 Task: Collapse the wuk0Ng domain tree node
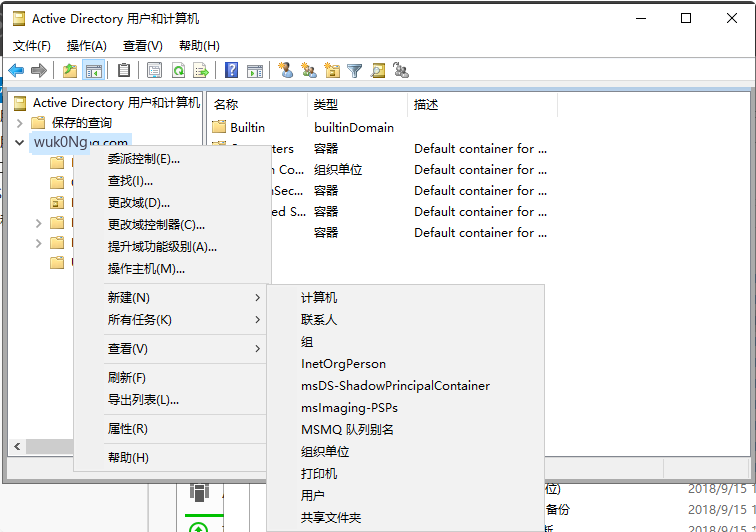(19, 142)
